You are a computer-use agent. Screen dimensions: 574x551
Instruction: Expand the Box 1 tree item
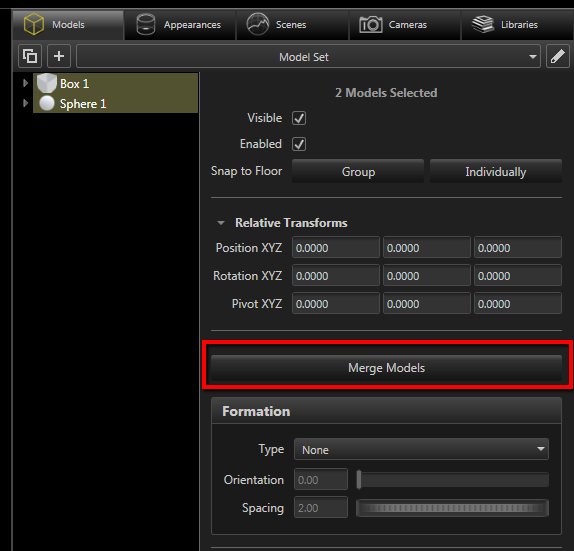point(25,83)
